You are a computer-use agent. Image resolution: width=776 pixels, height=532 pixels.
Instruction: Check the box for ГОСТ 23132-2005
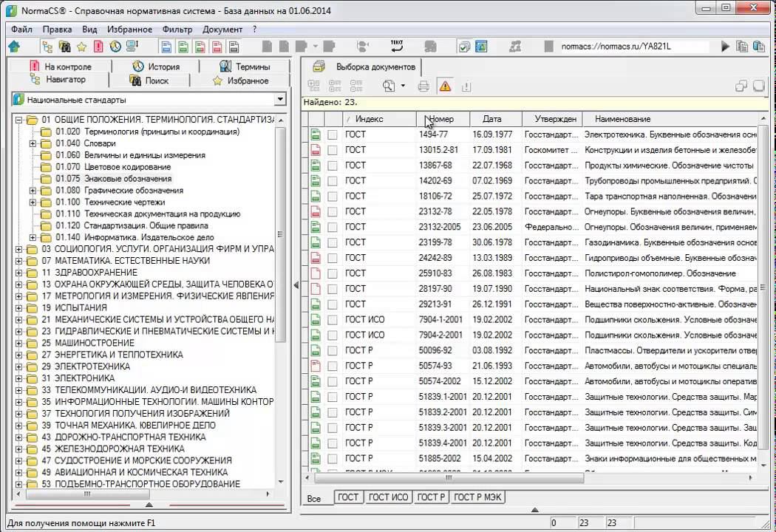pyautogui.click(x=333, y=227)
